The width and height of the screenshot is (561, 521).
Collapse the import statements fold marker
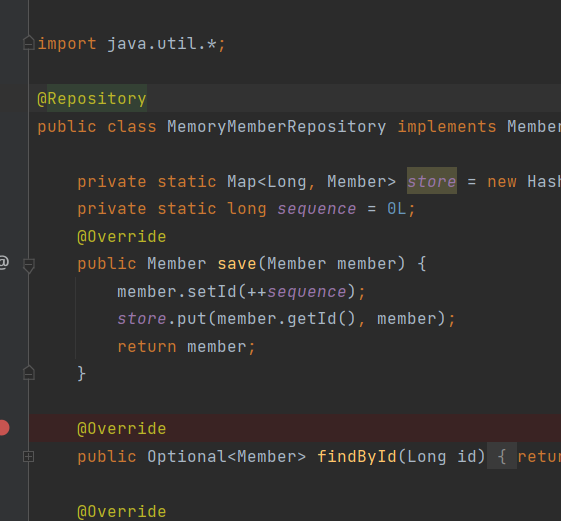[x=29, y=43]
